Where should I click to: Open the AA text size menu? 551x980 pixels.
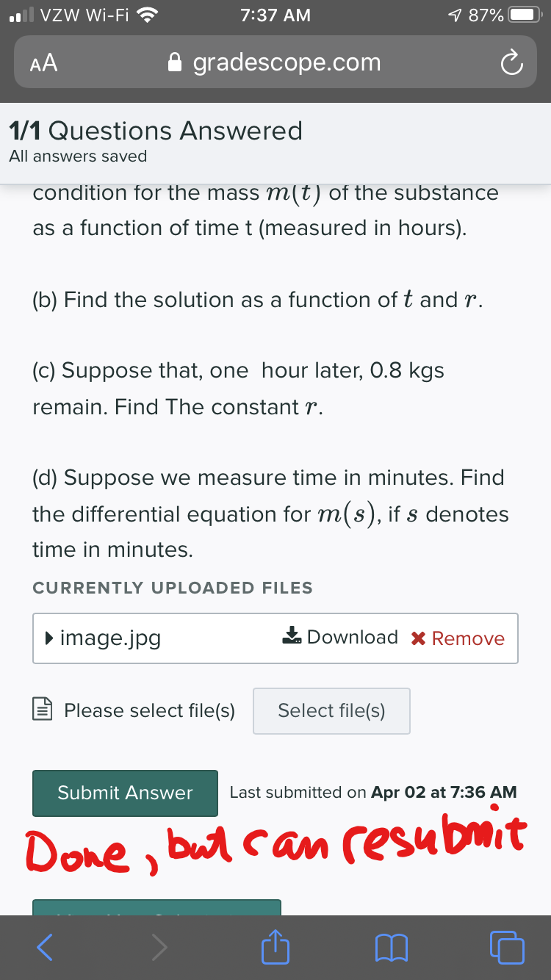click(44, 63)
